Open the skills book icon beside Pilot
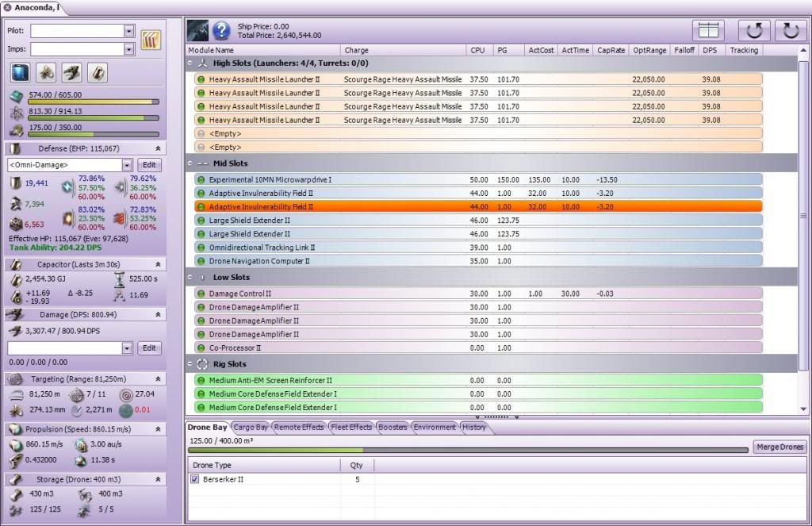The width and height of the screenshot is (812, 526). pyautogui.click(x=151, y=40)
